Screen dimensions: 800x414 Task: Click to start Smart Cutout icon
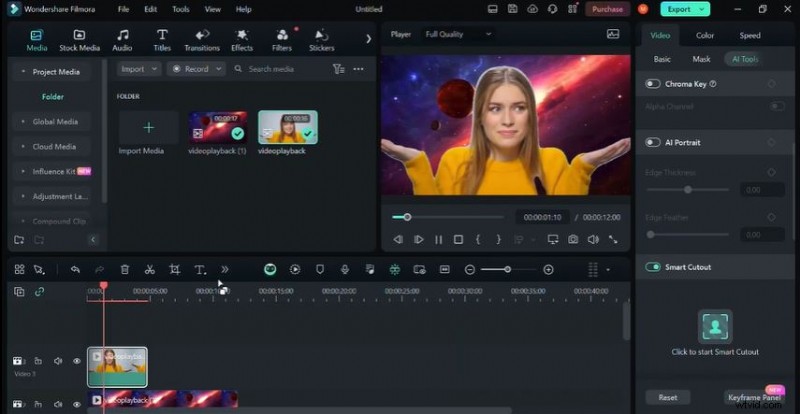coord(715,326)
